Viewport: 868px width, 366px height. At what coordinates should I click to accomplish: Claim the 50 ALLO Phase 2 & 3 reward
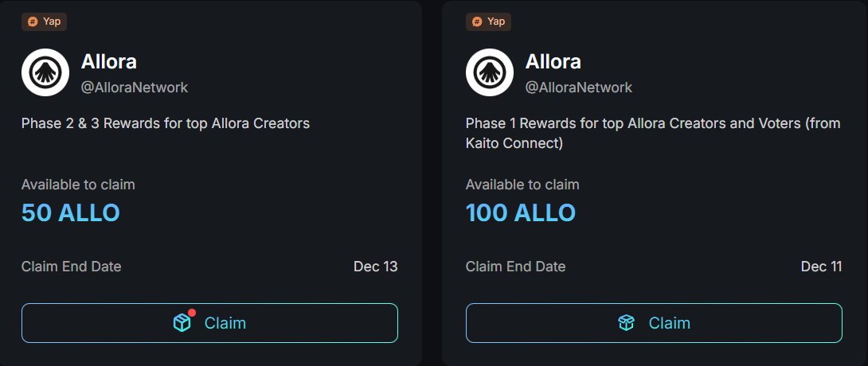pos(209,322)
